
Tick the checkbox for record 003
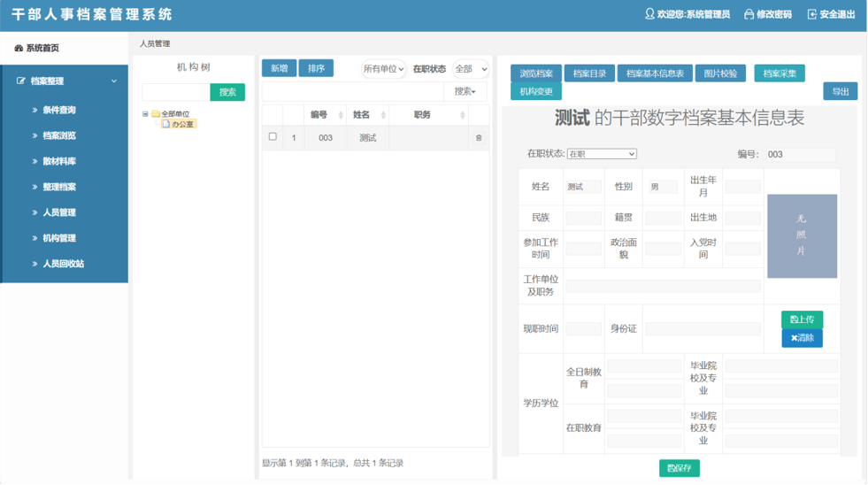pyautogui.click(x=273, y=137)
